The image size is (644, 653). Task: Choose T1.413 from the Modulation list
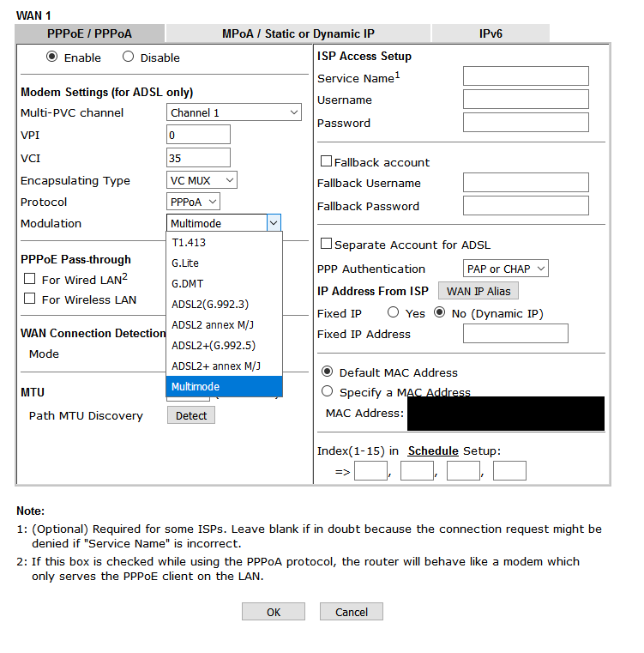click(x=224, y=242)
